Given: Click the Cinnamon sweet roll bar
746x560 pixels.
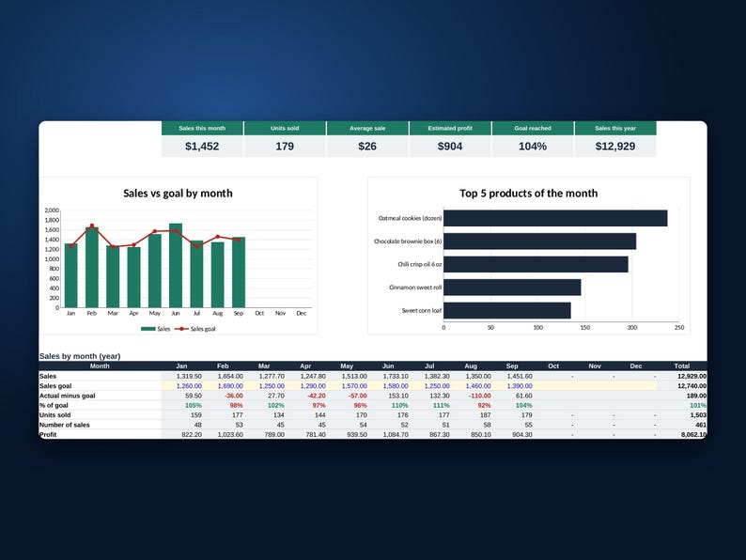Looking at the screenshot, I should pos(512,288).
